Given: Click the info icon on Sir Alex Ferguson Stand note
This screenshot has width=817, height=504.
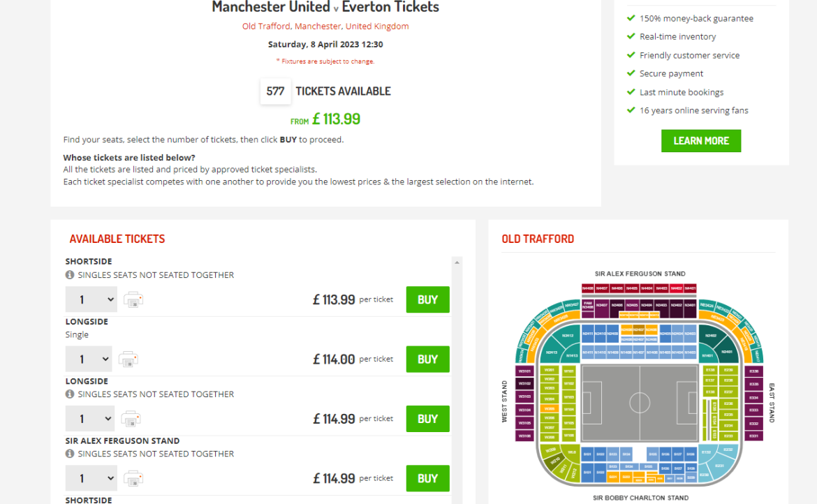Looking at the screenshot, I should tap(69, 454).
